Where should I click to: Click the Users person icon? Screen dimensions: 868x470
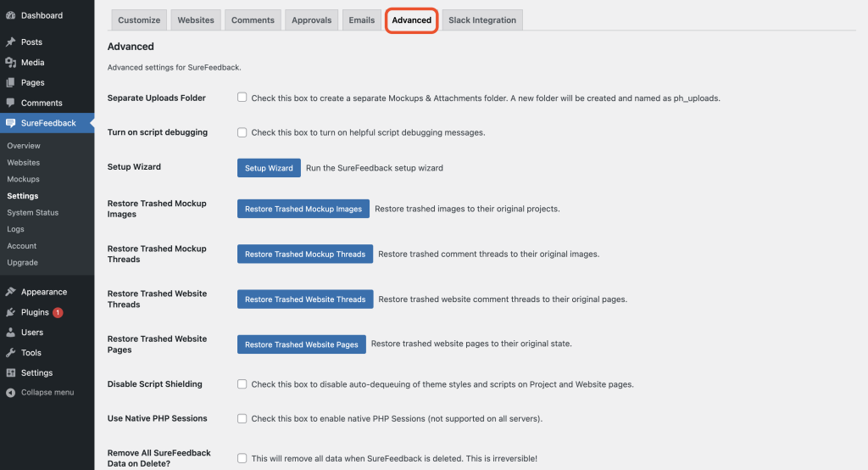point(10,333)
